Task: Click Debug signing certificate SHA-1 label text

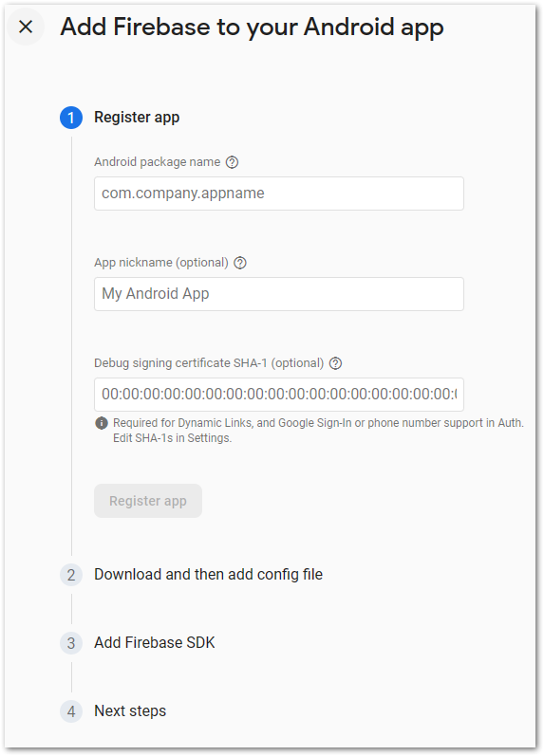Action: point(209,363)
